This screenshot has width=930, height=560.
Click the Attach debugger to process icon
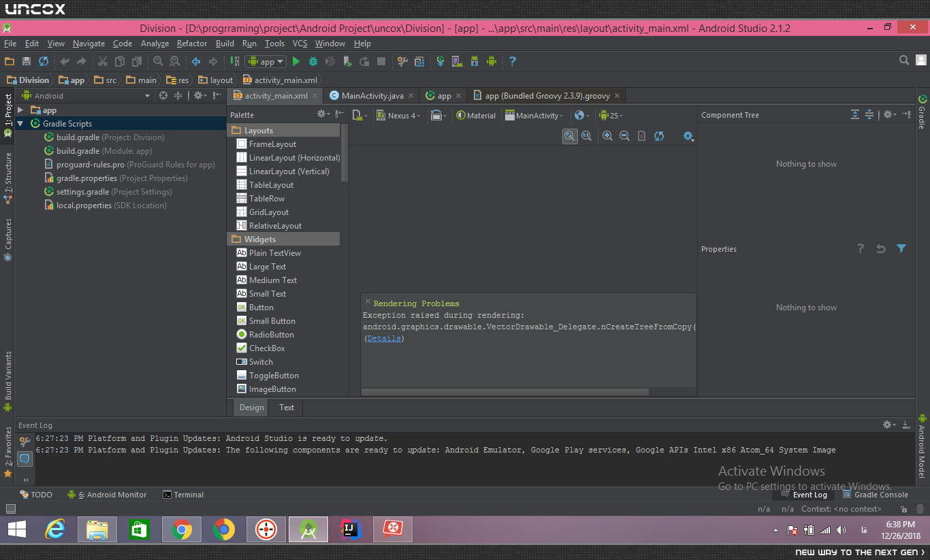point(347,61)
